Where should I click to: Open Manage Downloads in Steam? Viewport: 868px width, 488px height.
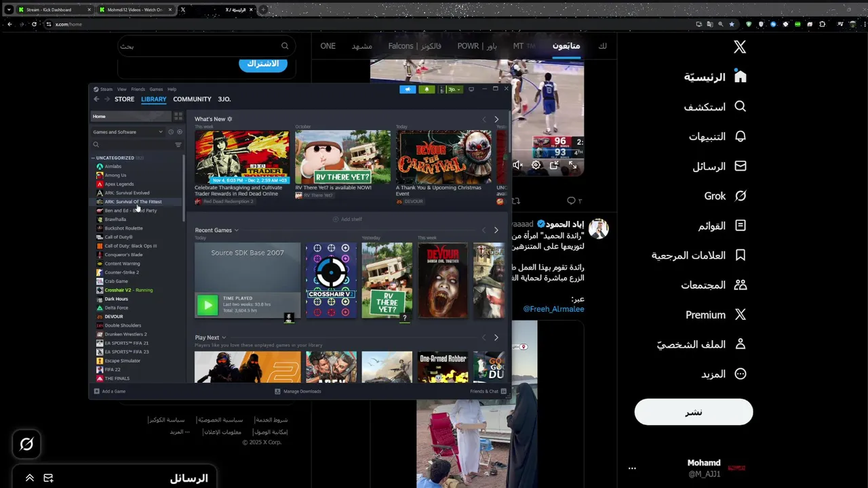pos(298,391)
